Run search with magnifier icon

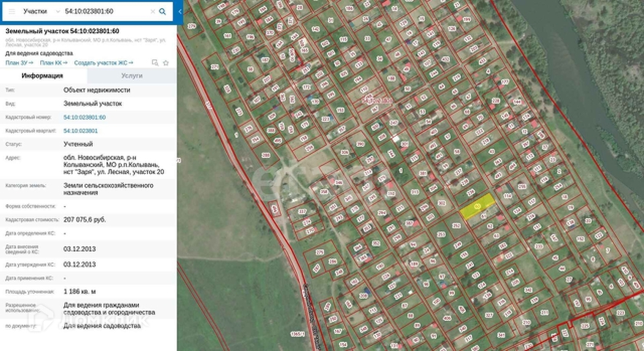click(x=162, y=12)
